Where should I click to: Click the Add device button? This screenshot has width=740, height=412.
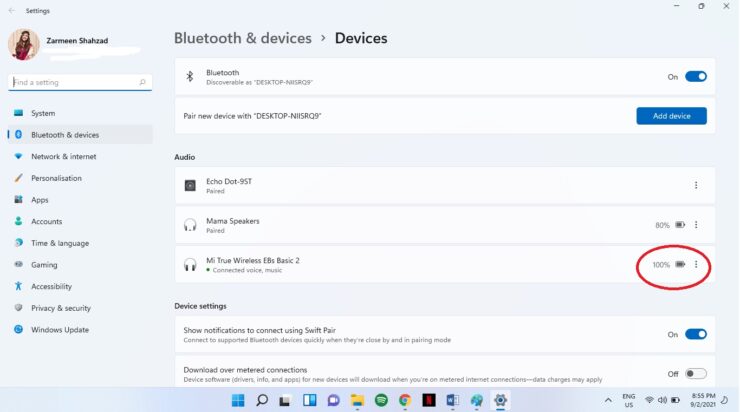click(x=671, y=116)
